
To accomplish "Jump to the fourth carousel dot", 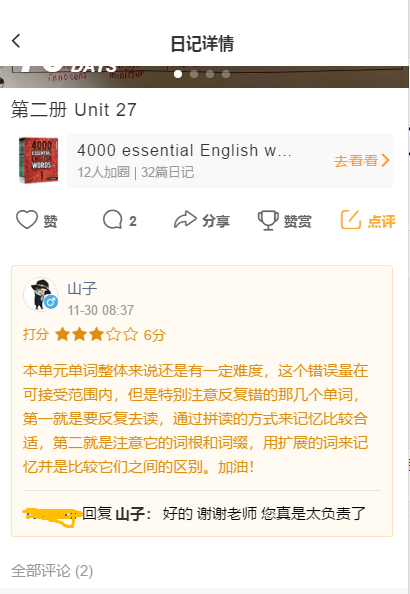I will [226, 74].
